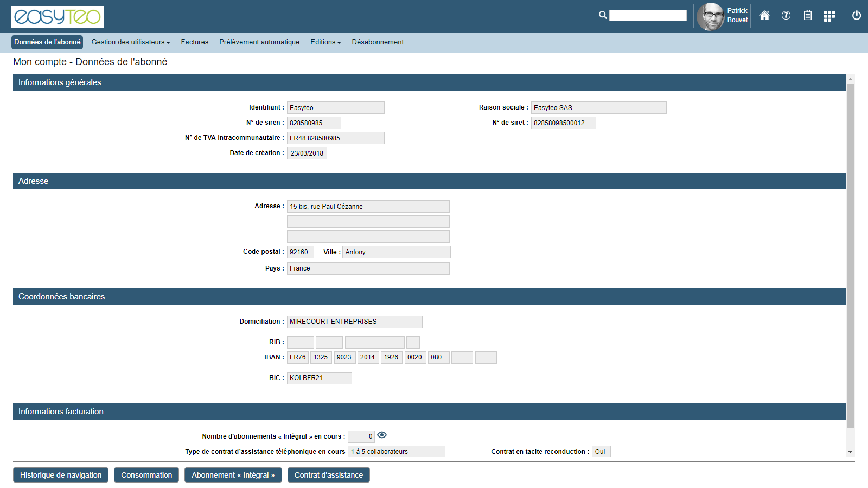This screenshot has width=868, height=488.
Task: Click the Historique de navigation button
Action: pos(61,475)
